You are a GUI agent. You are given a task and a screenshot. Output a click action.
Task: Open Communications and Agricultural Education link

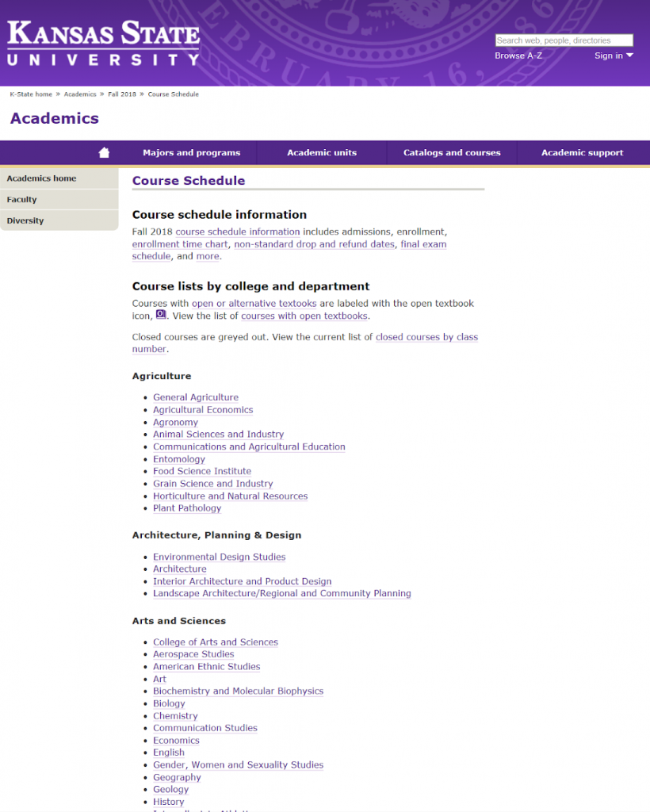(249, 446)
